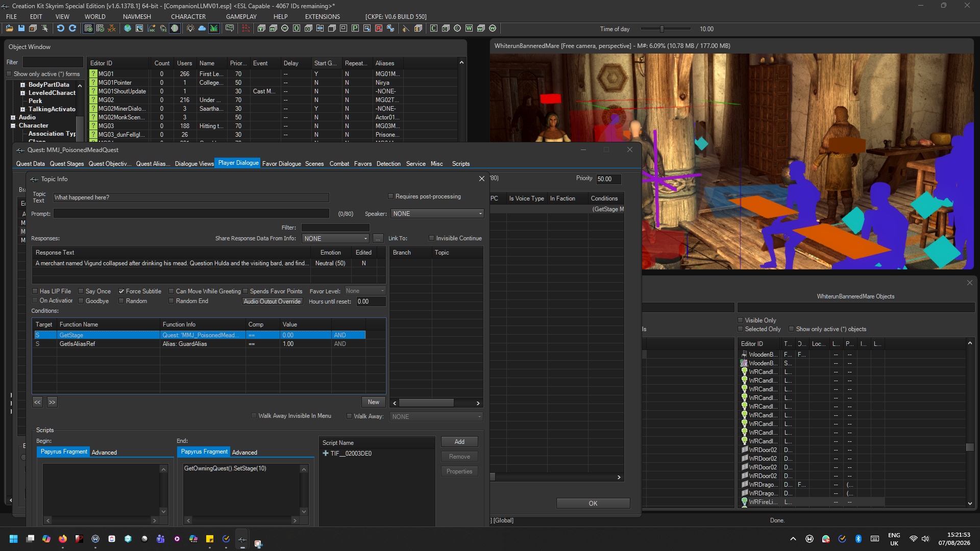The image size is (980, 551).
Task: Click Audio Output Override button
Action: tap(272, 302)
